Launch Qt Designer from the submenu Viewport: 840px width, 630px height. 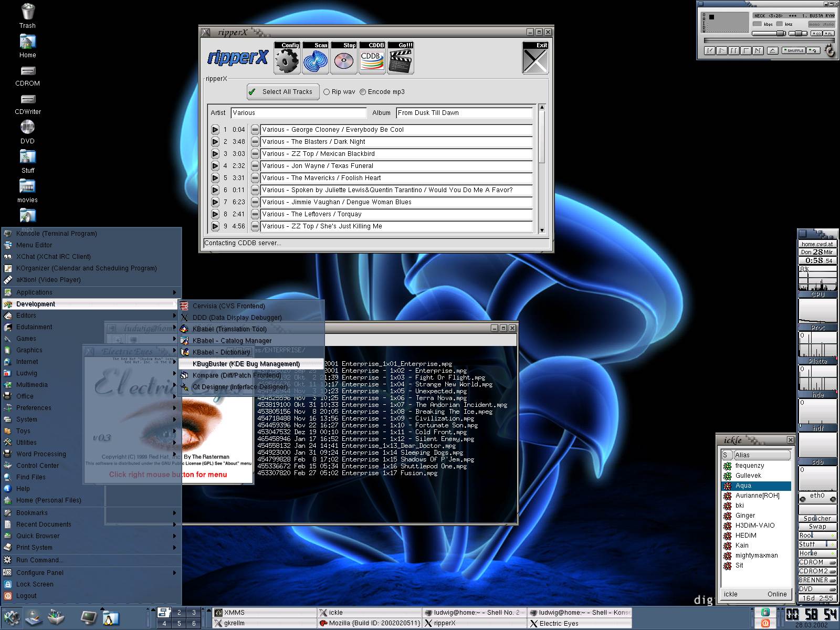coord(251,386)
